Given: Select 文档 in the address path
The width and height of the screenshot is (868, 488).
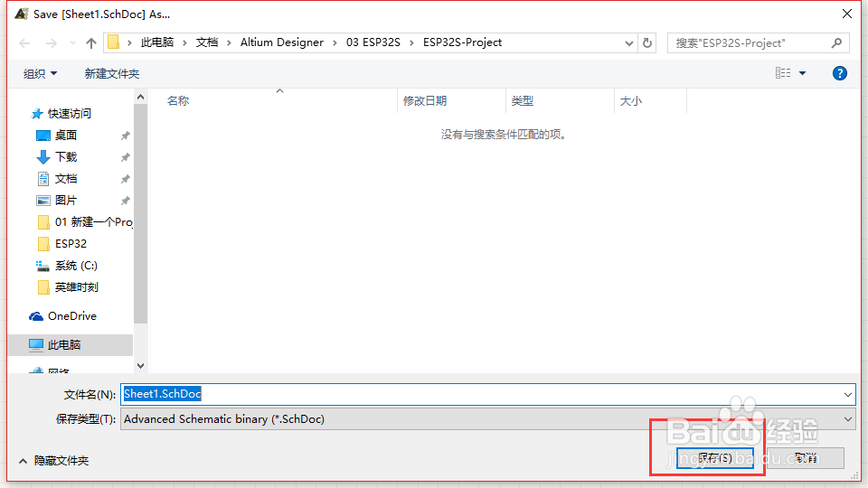Looking at the screenshot, I should tap(206, 42).
